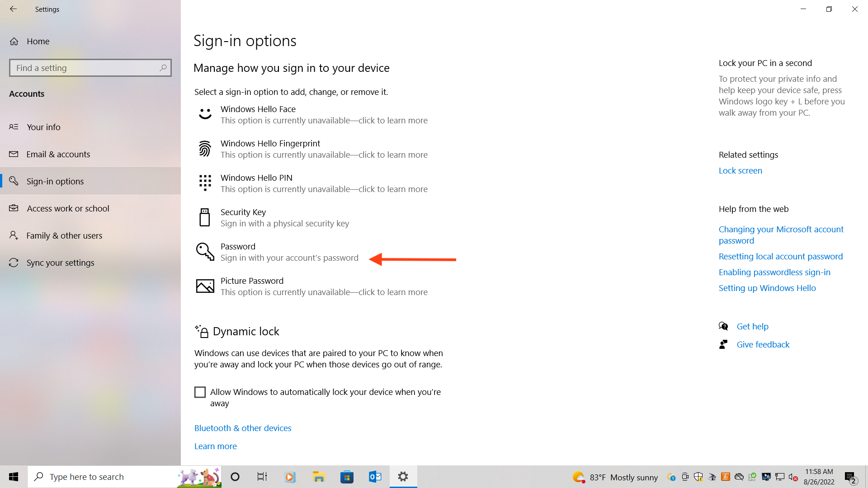Open Resetting local account password link
The width and height of the screenshot is (868, 488).
pyautogui.click(x=781, y=256)
